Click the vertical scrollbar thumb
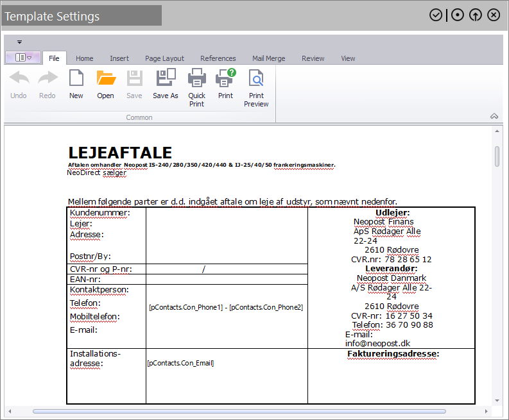509x420 pixels. tap(497, 156)
